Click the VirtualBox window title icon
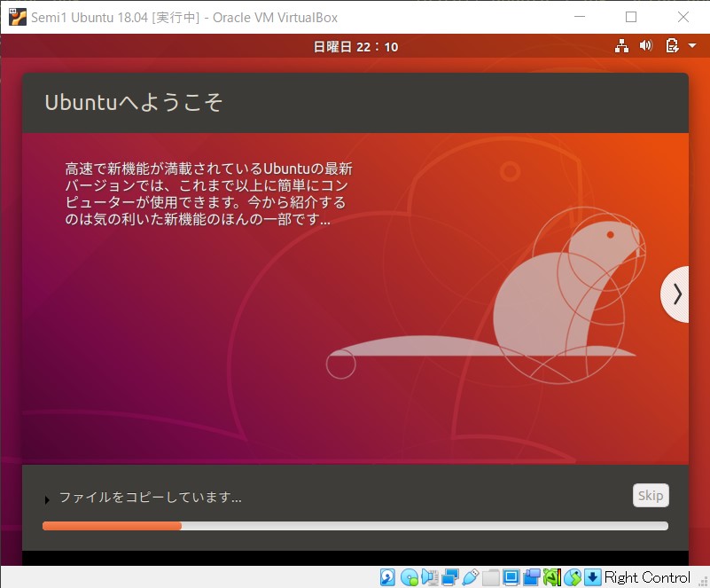 17,17
